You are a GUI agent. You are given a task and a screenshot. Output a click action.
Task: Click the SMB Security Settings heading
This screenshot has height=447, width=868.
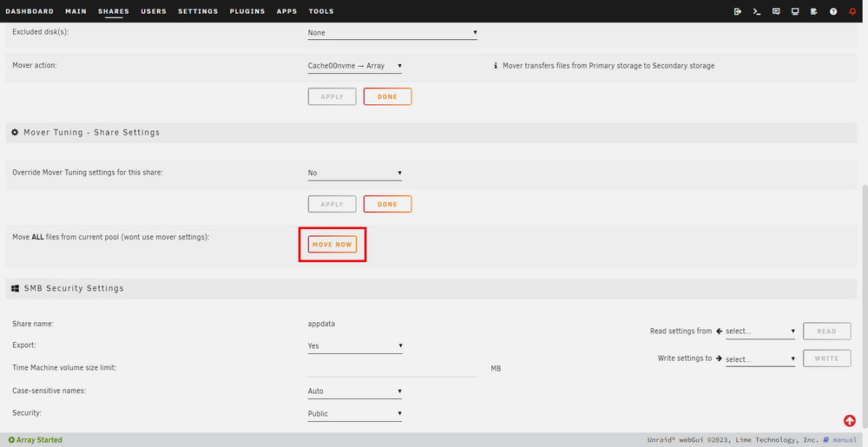tap(74, 288)
